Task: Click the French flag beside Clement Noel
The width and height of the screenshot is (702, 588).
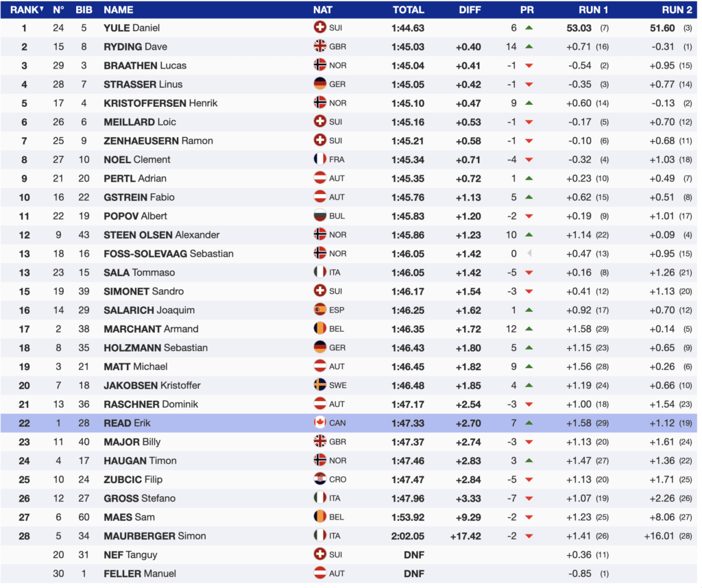Action: coord(319,160)
